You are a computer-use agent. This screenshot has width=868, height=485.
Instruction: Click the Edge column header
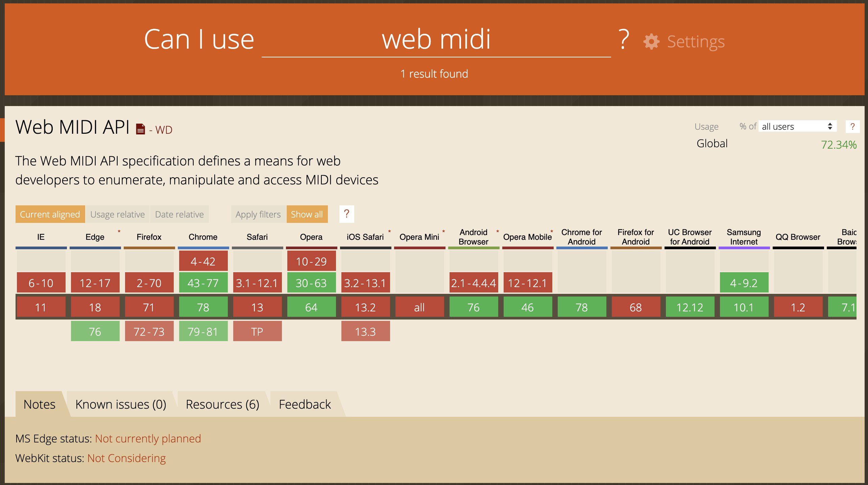pos(95,237)
